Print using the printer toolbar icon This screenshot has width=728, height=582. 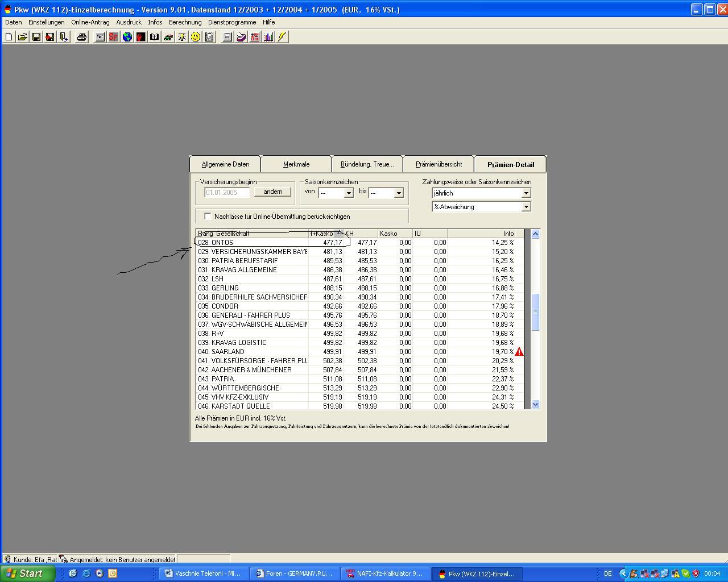pos(82,37)
